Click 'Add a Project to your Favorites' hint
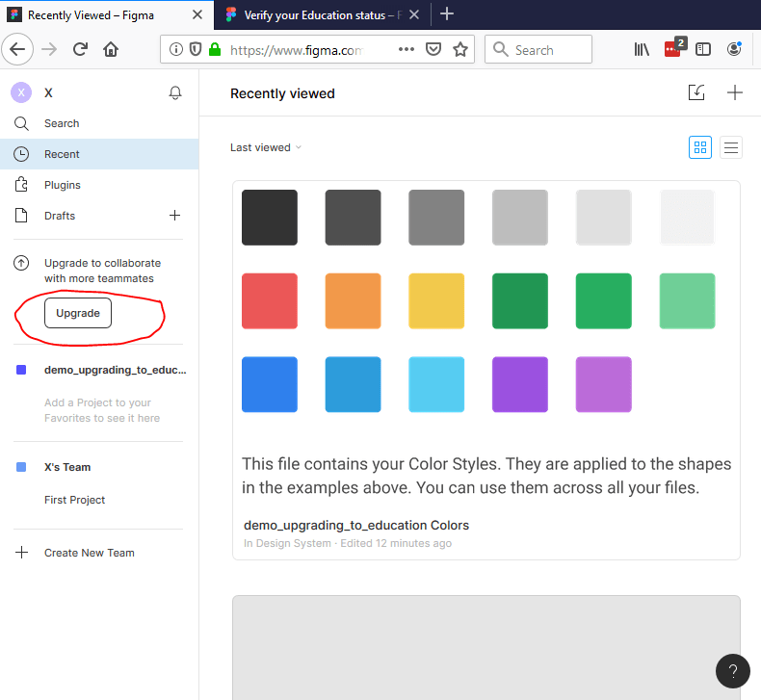The image size is (761, 700). [x=102, y=410]
